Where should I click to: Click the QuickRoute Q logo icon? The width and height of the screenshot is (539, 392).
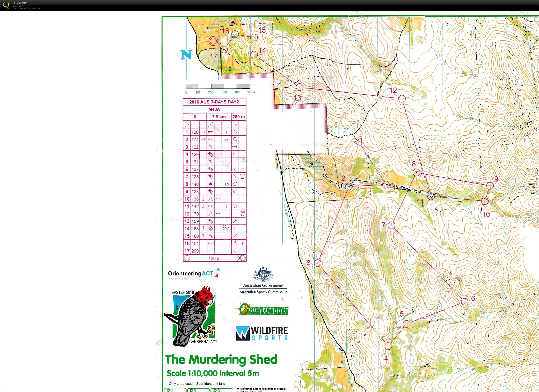tap(6, 5)
